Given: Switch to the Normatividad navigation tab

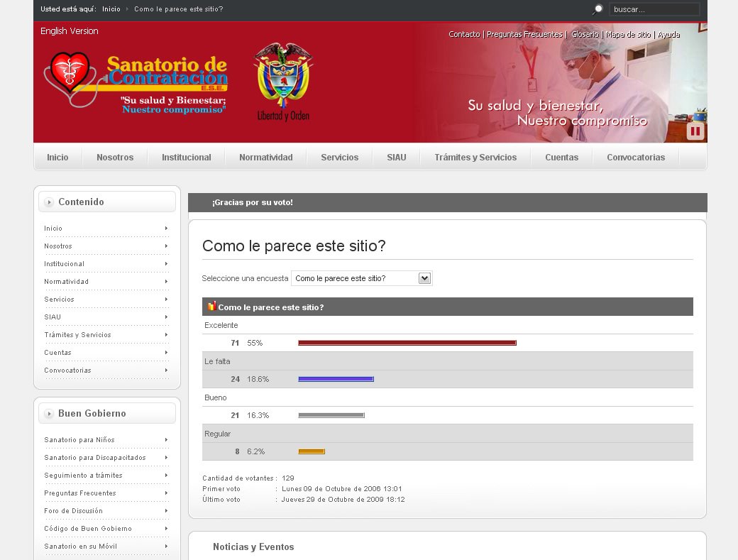Looking at the screenshot, I should [x=265, y=158].
